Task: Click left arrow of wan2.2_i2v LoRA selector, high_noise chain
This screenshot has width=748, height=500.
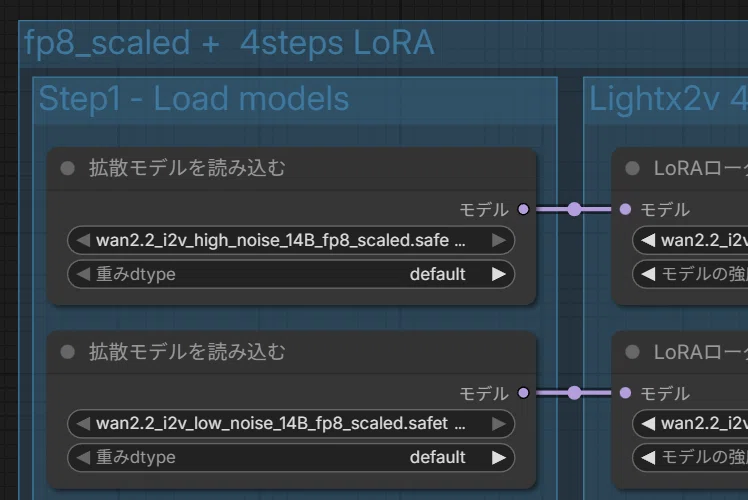Action: [648, 240]
